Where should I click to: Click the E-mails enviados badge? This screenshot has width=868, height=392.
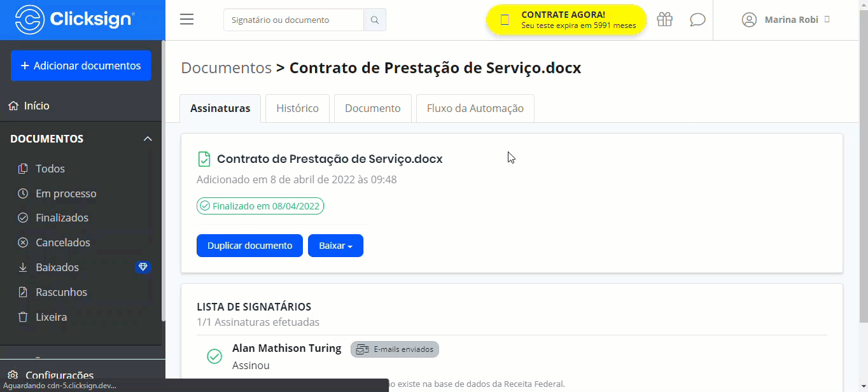pos(395,349)
